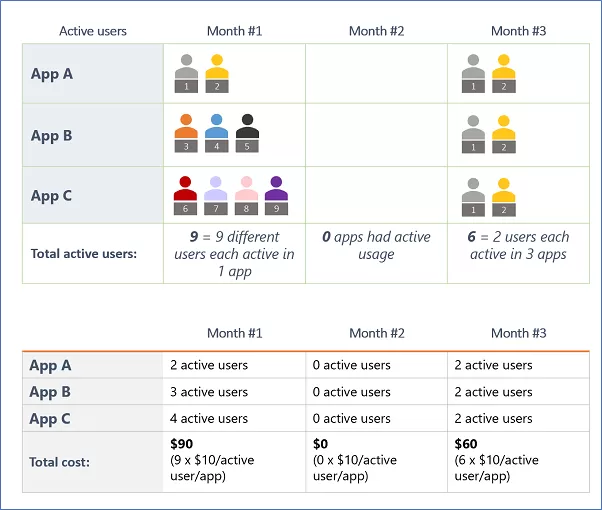Select the blue user icon numbered 4

point(216,133)
